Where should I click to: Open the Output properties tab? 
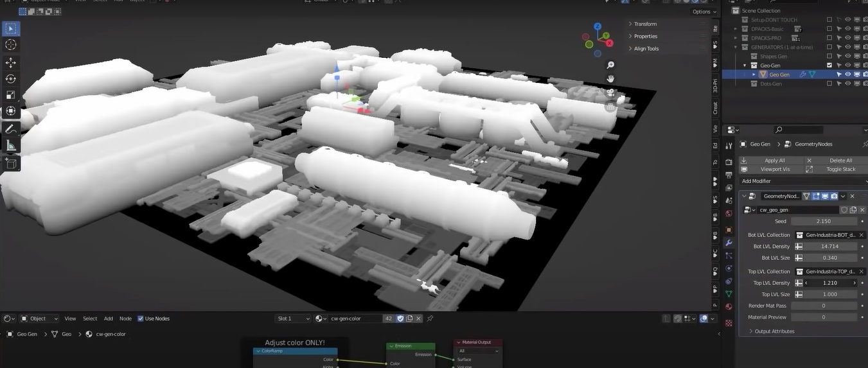coord(729,175)
